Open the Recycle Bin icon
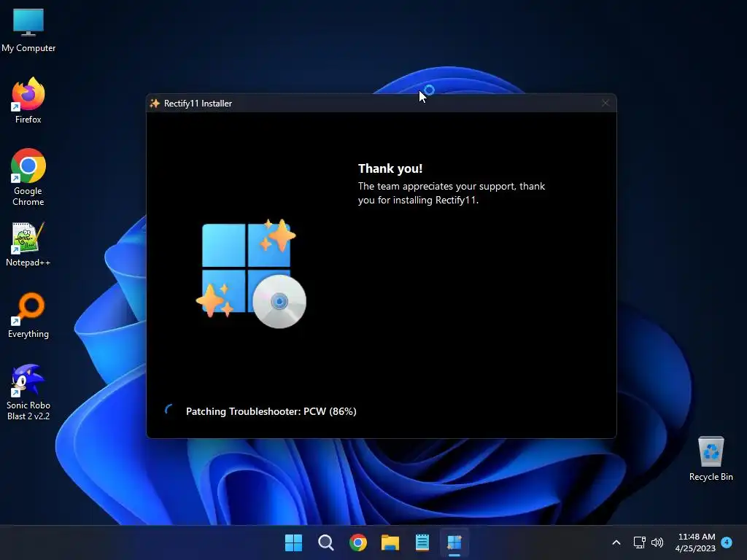The image size is (747, 560). click(x=711, y=459)
